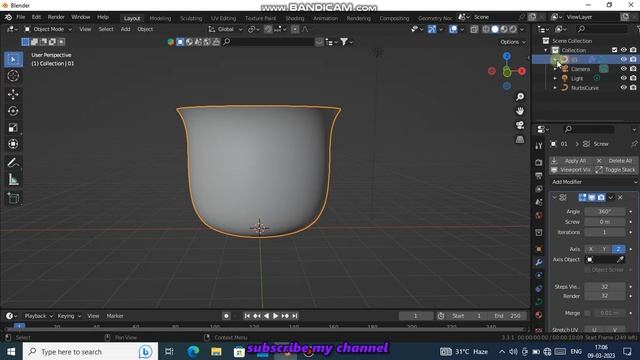Click the Apply All button
The width and height of the screenshot is (640, 360).
coord(571,161)
